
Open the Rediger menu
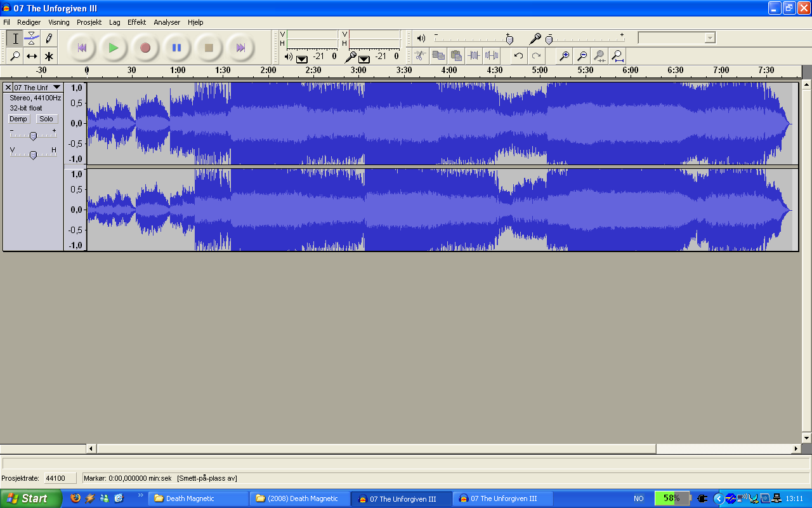tap(29, 22)
